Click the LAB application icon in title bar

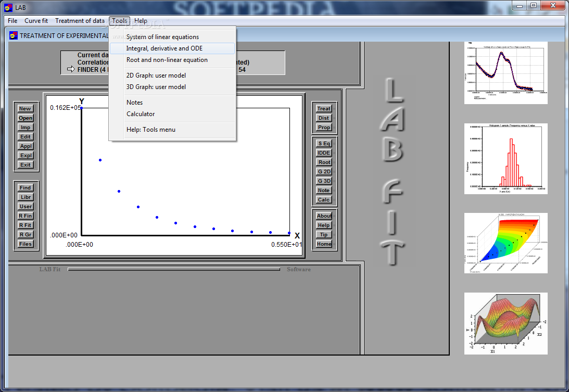8,8
